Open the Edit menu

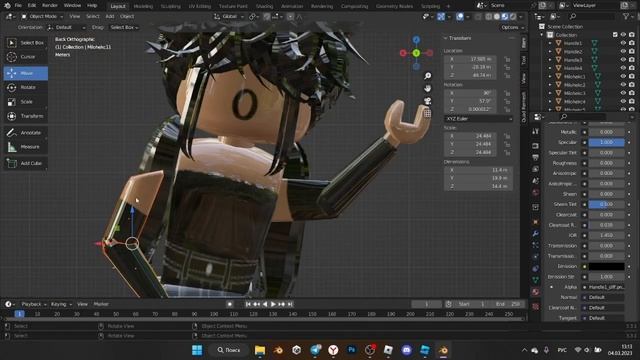(x=32, y=6)
